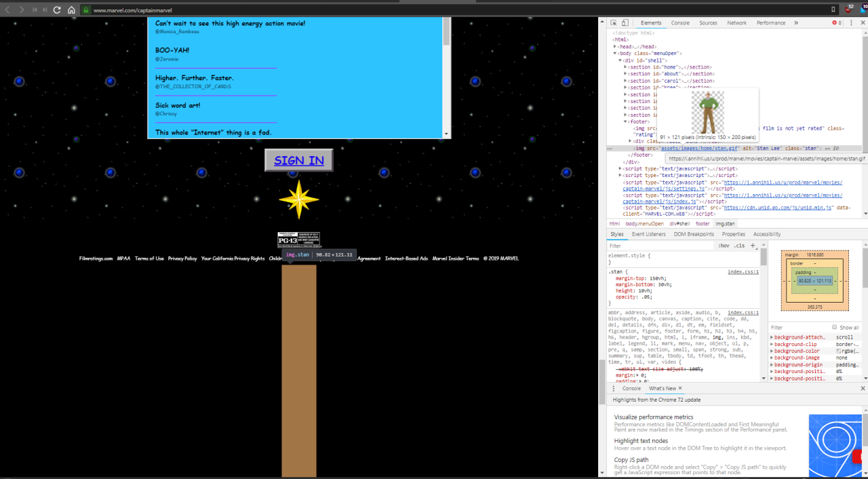Open the Event Listeners tab
The height and width of the screenshot is (479, 868).
point(648,234)
